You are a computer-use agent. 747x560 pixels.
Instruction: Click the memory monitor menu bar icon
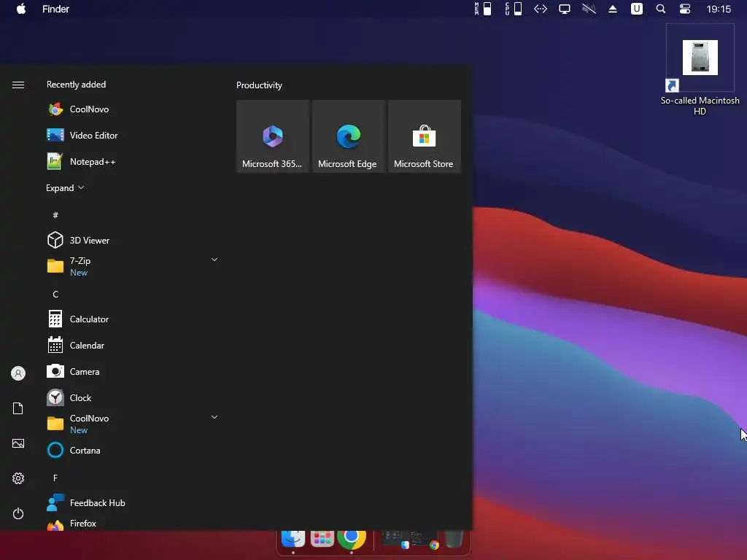[x=483, y=9]
